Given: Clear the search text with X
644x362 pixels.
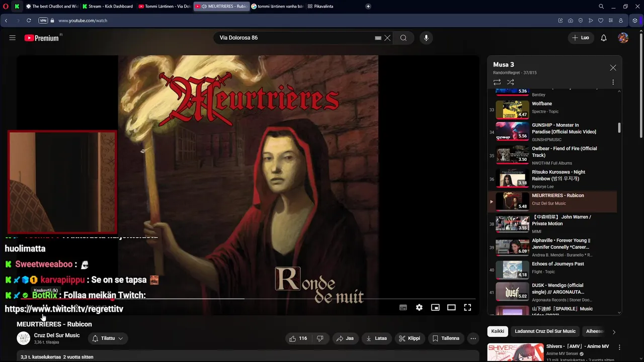Looking at the screenshot, I should [387, 38].
